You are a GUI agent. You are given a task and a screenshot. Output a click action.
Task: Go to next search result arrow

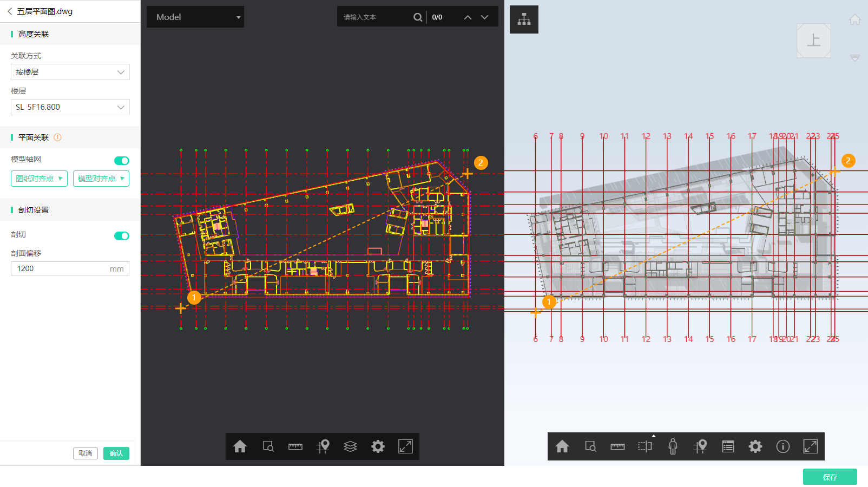point(485,17)
